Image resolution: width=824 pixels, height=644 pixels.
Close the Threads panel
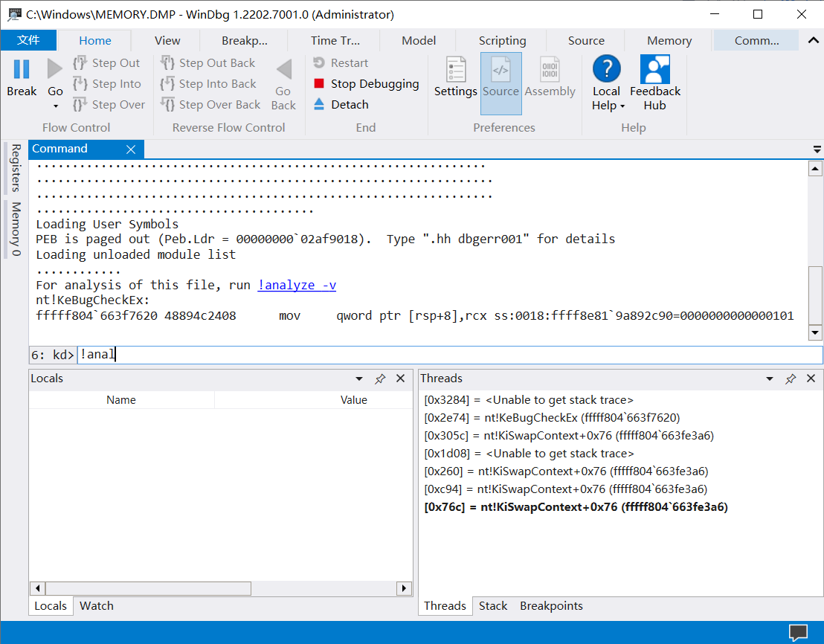[x=811, y=379]
